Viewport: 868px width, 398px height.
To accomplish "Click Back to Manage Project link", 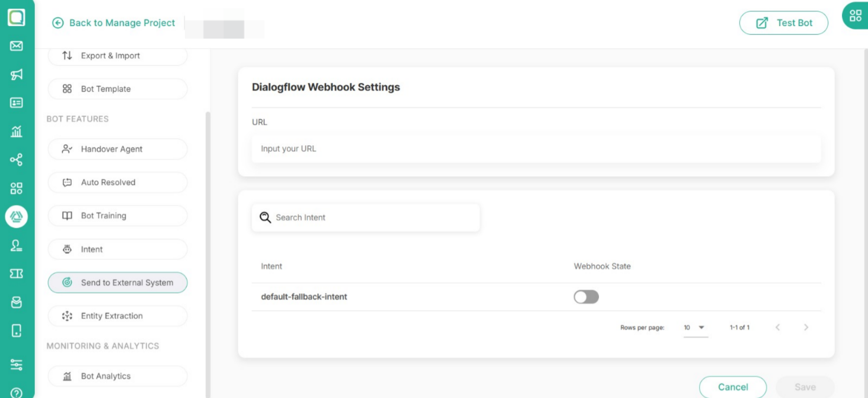I will point(114,23).
